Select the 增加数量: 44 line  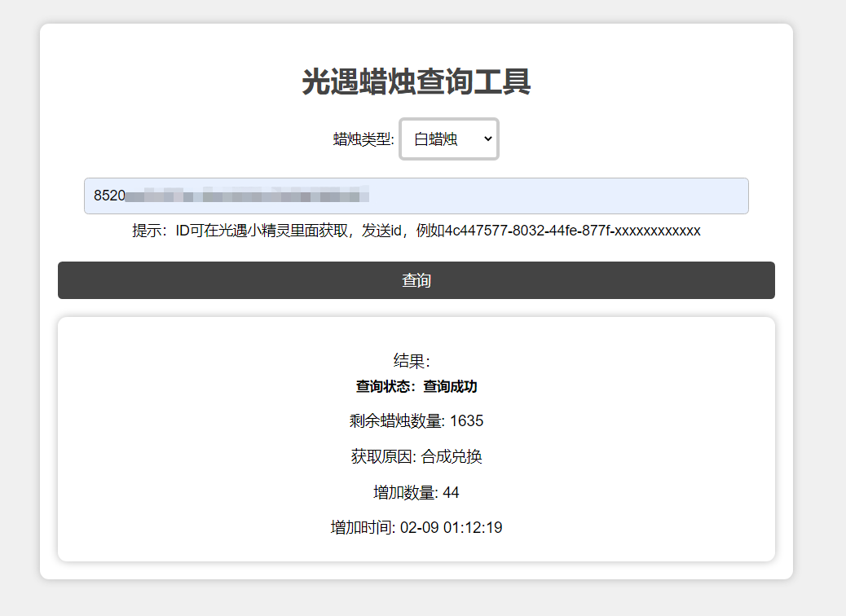click(x=416, y=492)
